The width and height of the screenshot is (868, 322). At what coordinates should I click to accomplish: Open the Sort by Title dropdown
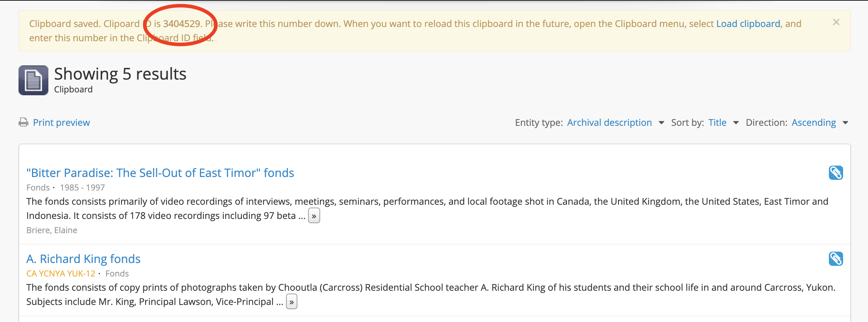(x=717, y=123)
